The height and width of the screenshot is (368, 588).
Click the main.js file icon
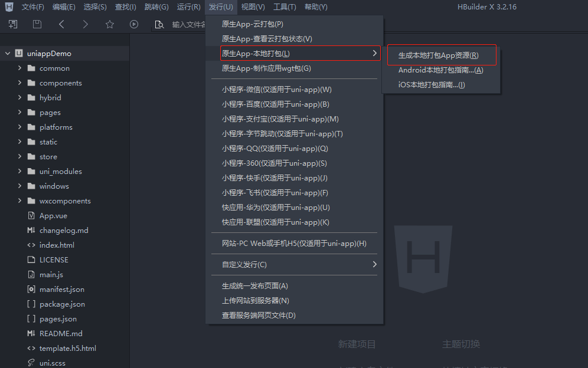[31, 274]
